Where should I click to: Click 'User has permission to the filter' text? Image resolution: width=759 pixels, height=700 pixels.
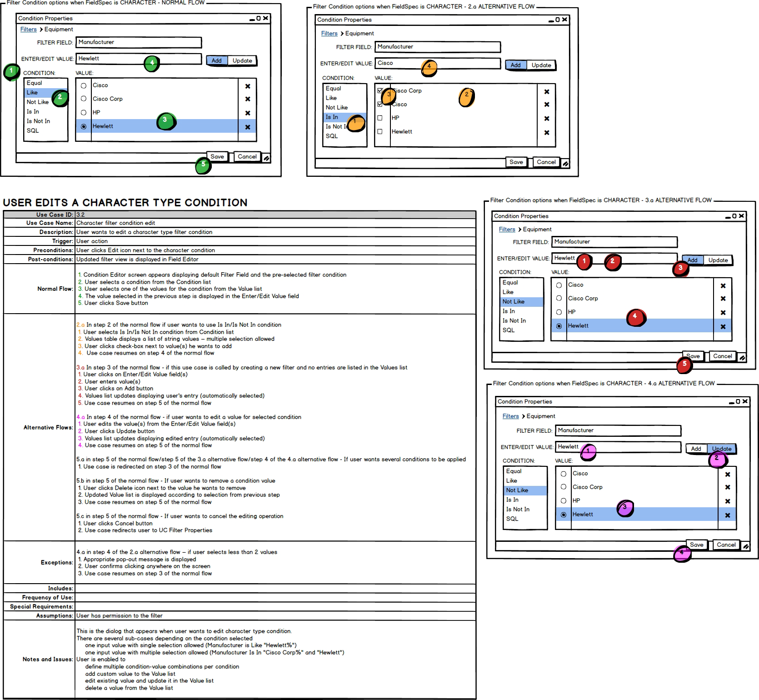pos(120,616)
